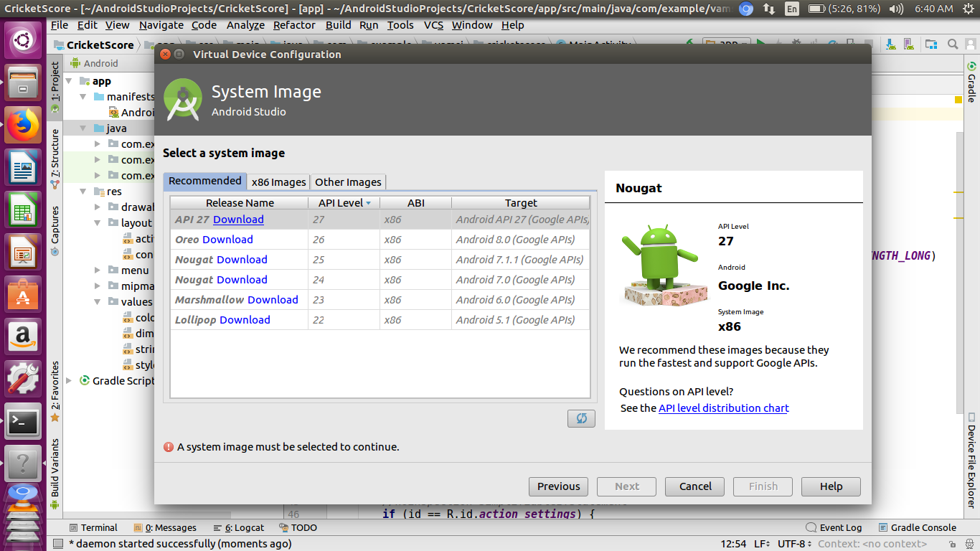Click the battery indicator in top bar
Viewport: 980px width, 551px height.
coord(845,9)
